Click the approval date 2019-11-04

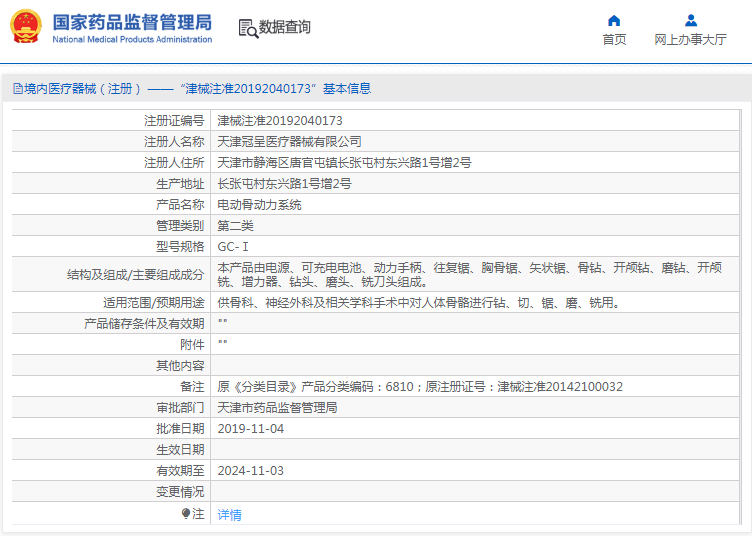pos(251,428)
